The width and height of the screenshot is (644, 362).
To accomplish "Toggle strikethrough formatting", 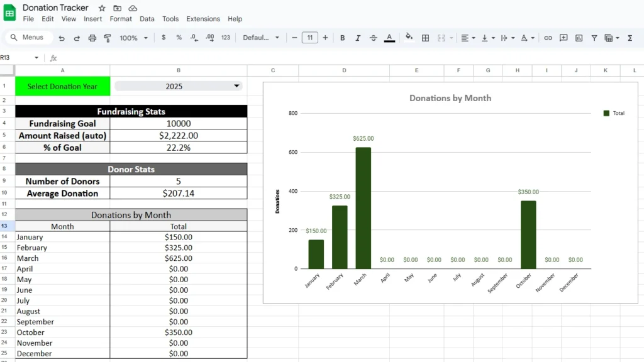I will point(373,38).
